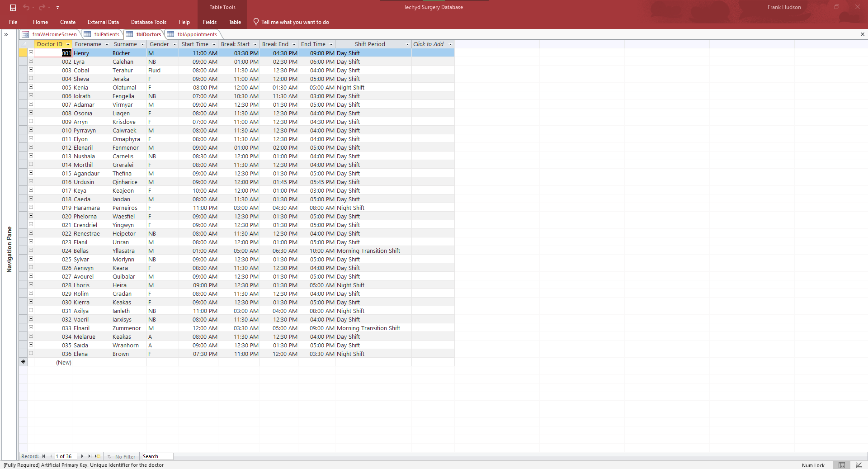
Task: Jump to the last record in table
Action: (x=90, y=456)
